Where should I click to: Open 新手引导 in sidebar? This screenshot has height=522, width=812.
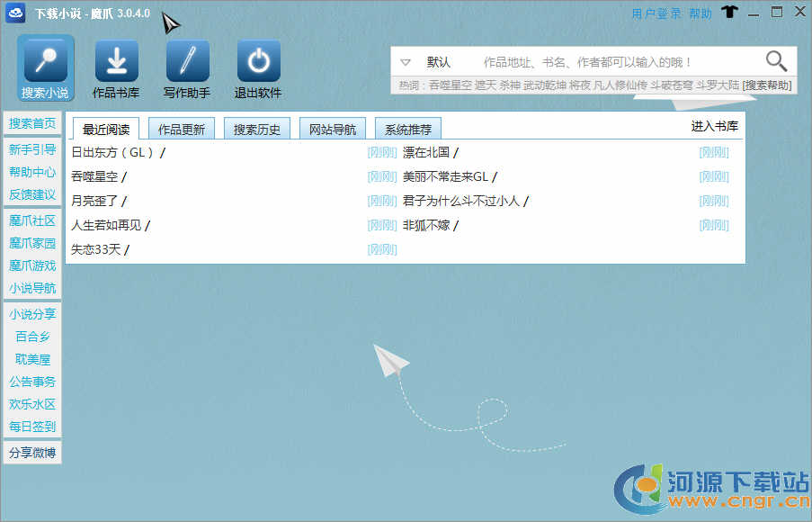[32, 149]
